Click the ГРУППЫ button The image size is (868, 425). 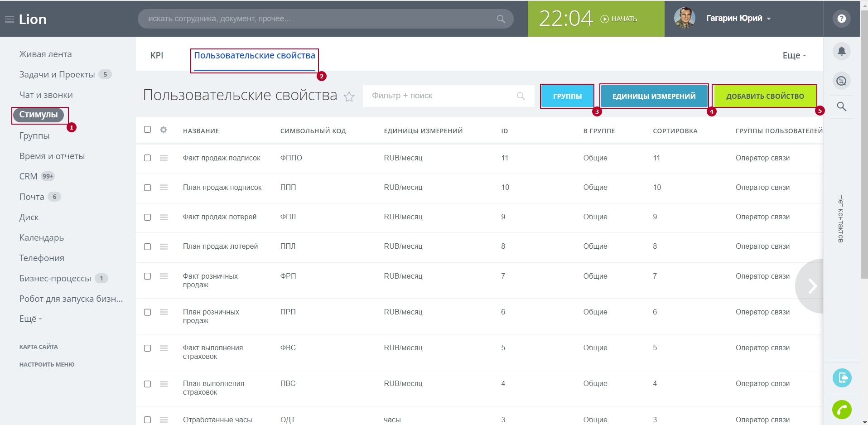coord(567,96)
